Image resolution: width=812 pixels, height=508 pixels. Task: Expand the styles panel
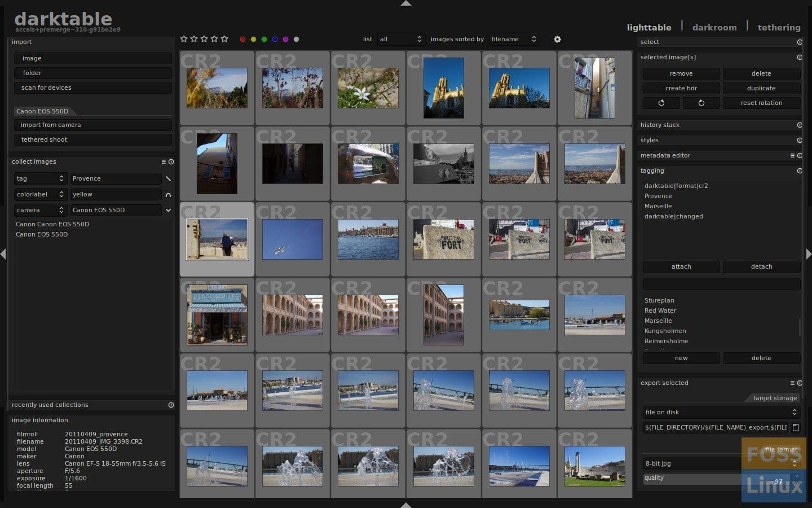click(649, 140)
